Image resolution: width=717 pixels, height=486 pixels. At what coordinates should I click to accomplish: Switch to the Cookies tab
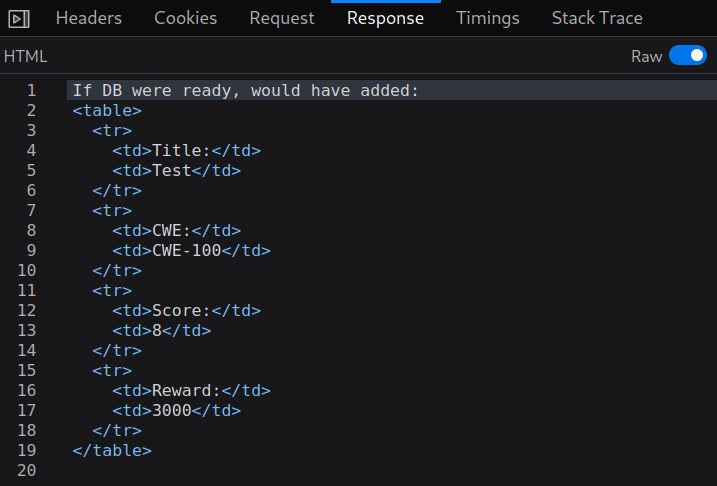point(185,18)
